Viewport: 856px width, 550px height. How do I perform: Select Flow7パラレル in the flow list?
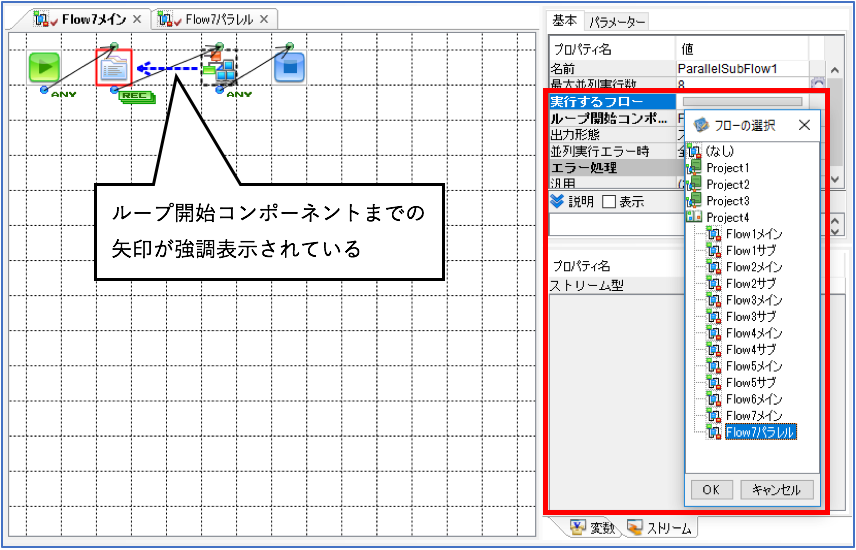coord(760,432)
